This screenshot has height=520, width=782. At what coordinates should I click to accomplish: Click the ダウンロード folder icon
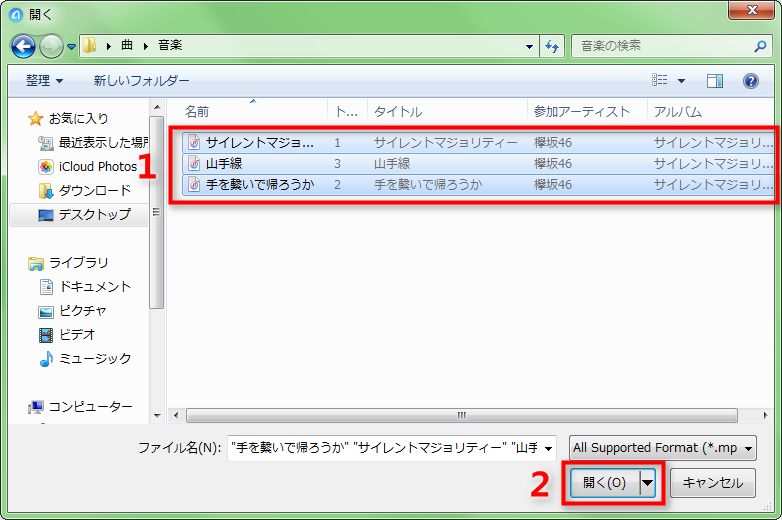click(x=45, y=190)
